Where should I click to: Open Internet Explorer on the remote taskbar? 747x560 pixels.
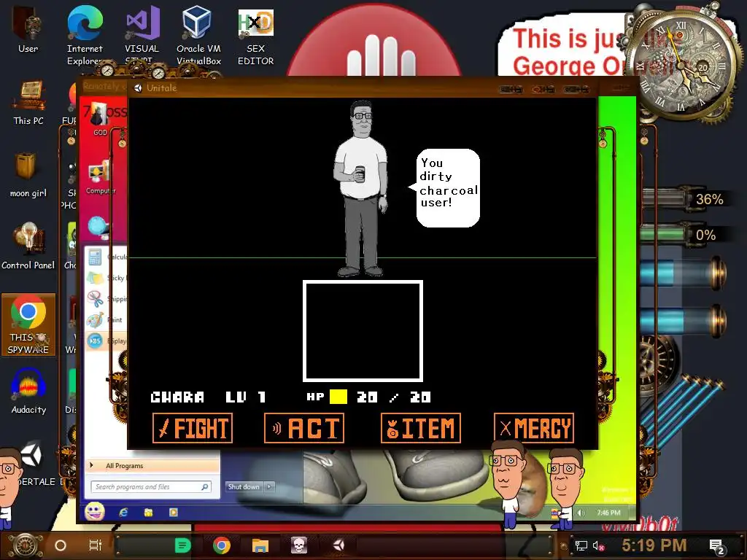[123, 513]
